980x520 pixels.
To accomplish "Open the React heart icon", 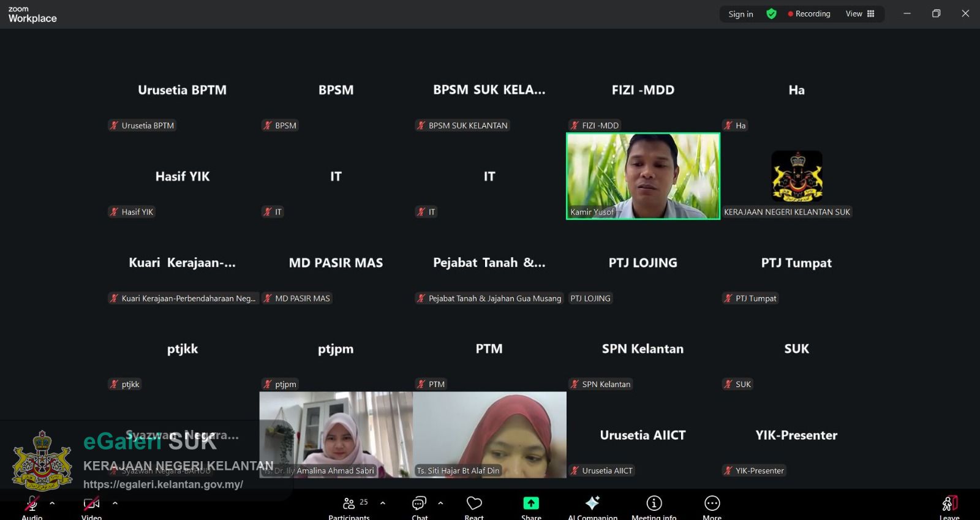I will (474, 503).
